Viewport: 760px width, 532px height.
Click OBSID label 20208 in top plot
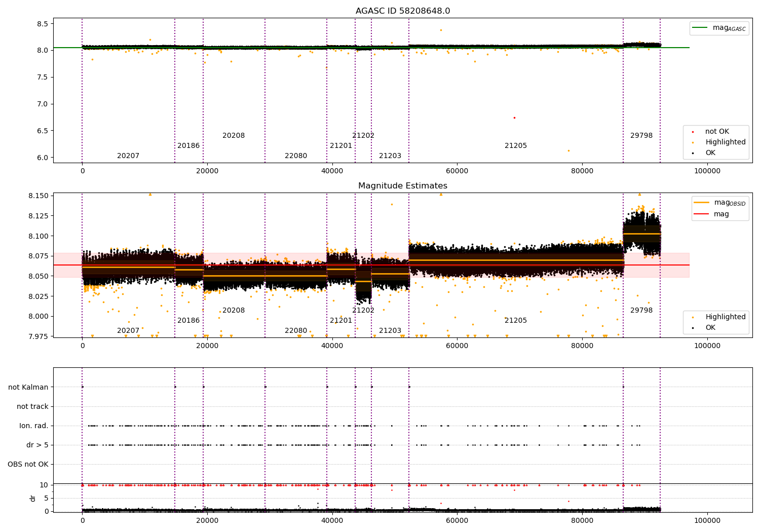[234, 136]
